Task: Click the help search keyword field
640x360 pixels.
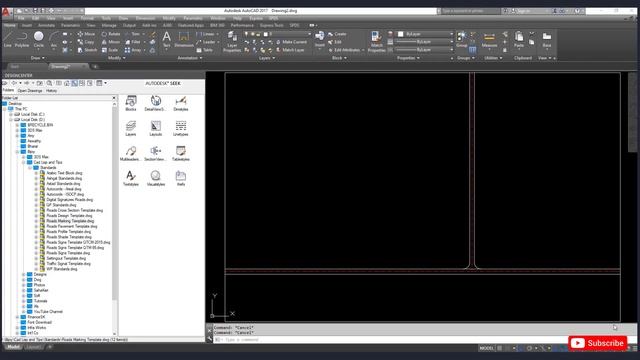Action: click(471, 11)
